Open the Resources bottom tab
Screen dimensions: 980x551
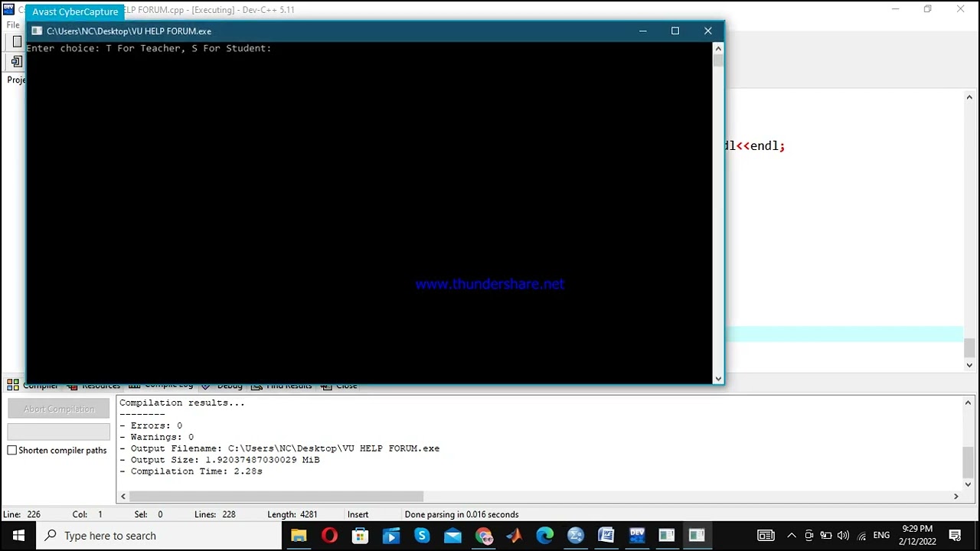coord(94,385)
